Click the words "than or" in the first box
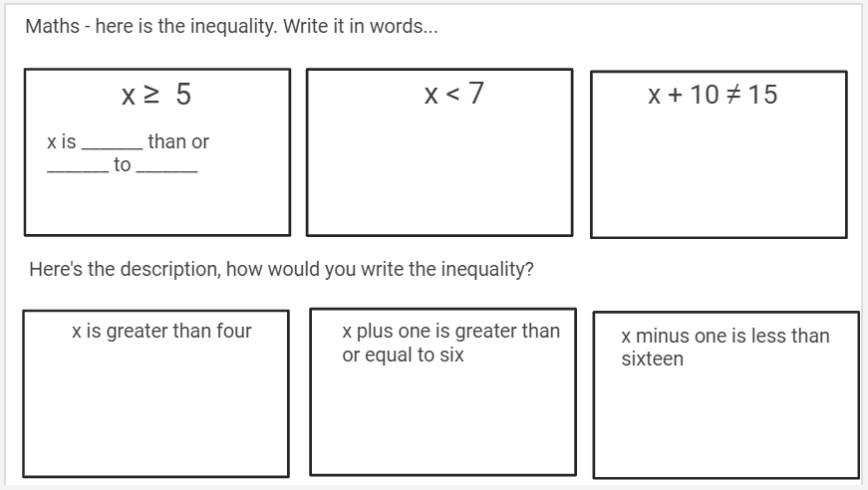The image size is (868, 490). (x=178, y=141)
